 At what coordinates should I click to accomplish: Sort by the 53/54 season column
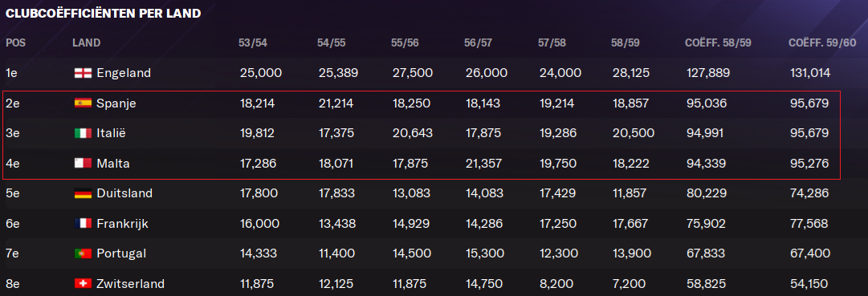[x=253, y=43]
